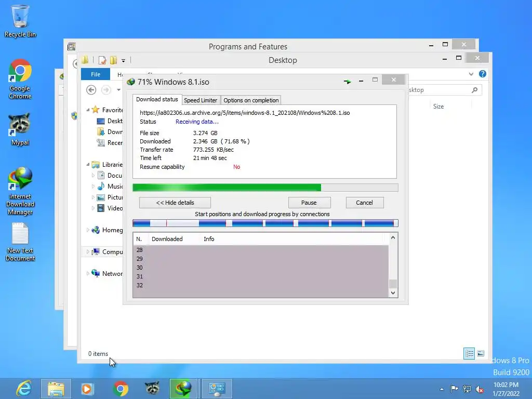
Task: Switch to details view in Explorer
Action: (x=469, y=353)
